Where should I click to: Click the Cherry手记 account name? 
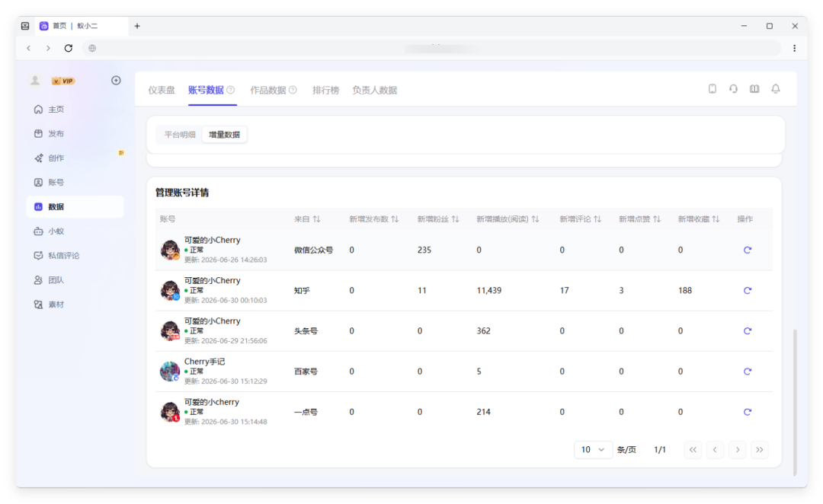tap(204, 362)
